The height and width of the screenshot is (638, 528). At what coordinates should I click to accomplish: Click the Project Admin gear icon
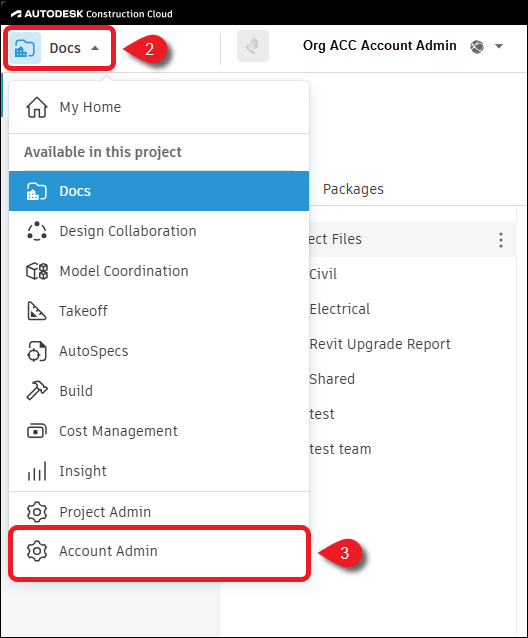[x=37, y=511]
